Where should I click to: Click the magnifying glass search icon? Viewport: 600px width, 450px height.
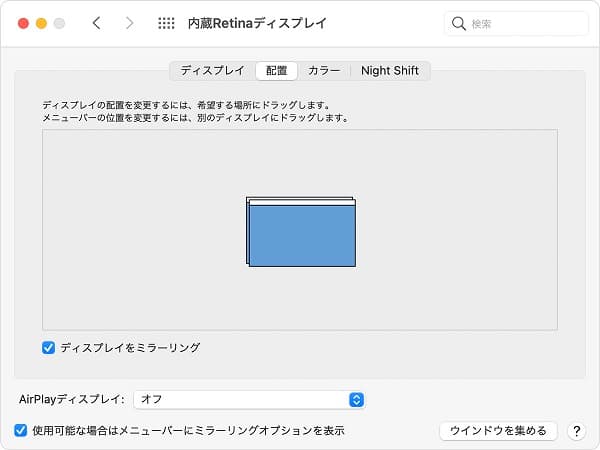coord(459,23)
